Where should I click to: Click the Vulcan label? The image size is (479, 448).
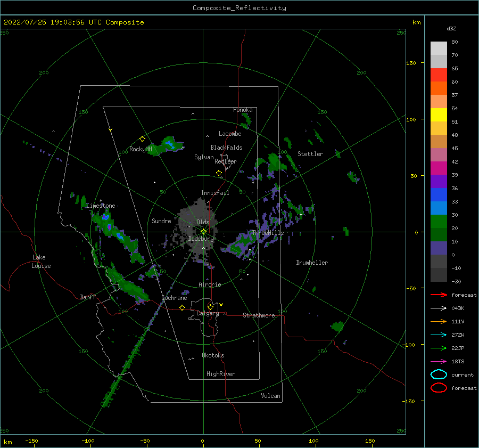tap(270, 396)
